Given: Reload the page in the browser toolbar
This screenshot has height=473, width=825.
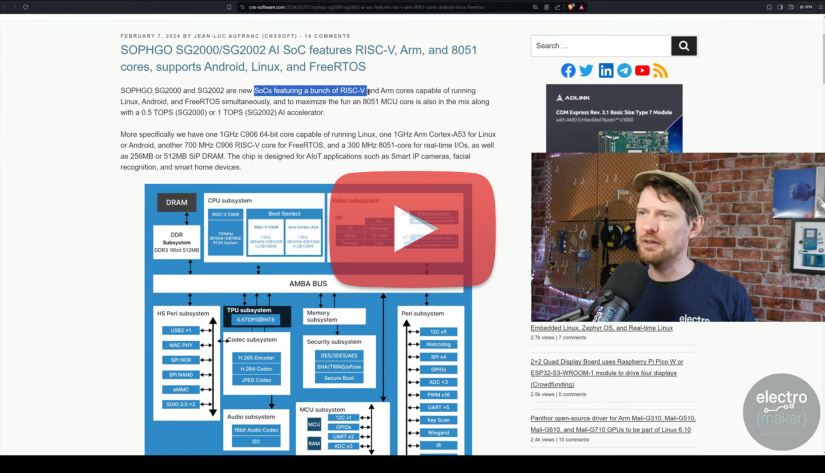Looking at the screenshot, I should coord(25,7).
